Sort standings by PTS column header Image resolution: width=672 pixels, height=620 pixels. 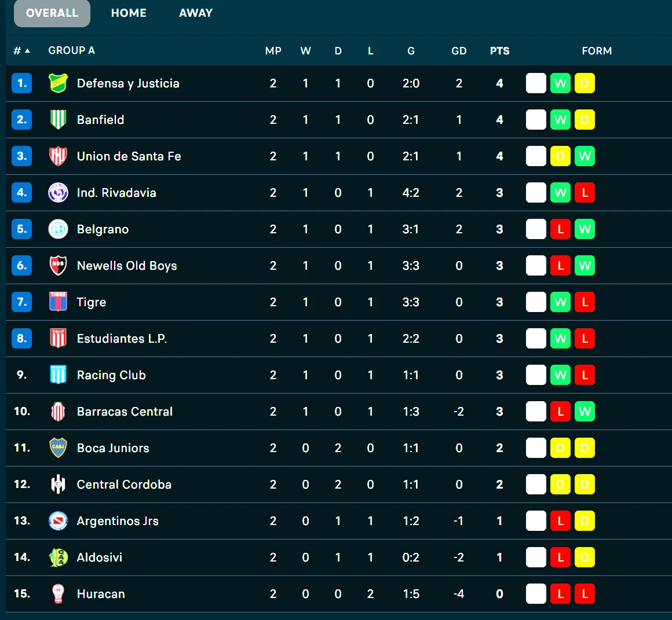pos(499,51)
